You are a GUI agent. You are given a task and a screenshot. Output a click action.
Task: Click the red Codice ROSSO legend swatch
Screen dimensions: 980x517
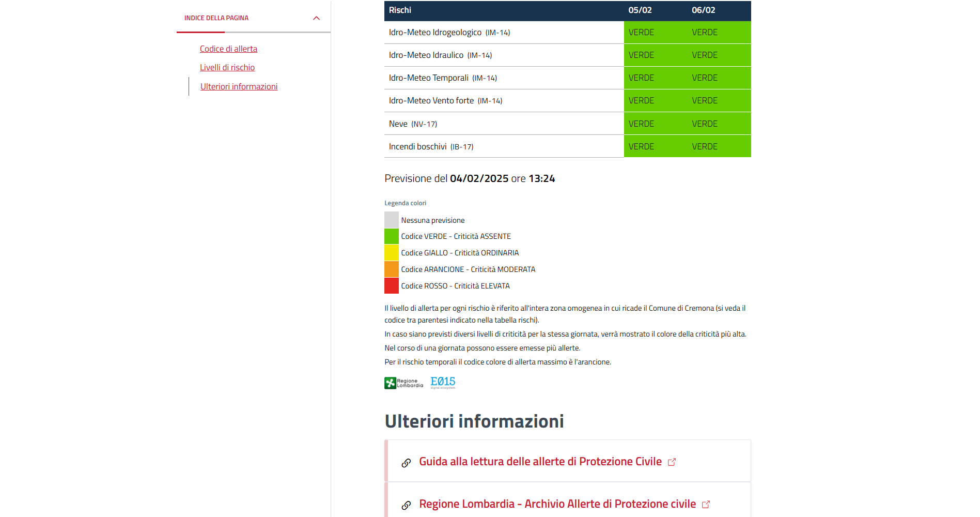point(392,286)
